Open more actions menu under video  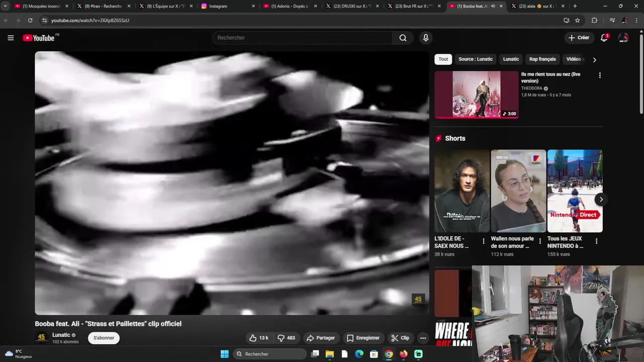tap(423, 338)
